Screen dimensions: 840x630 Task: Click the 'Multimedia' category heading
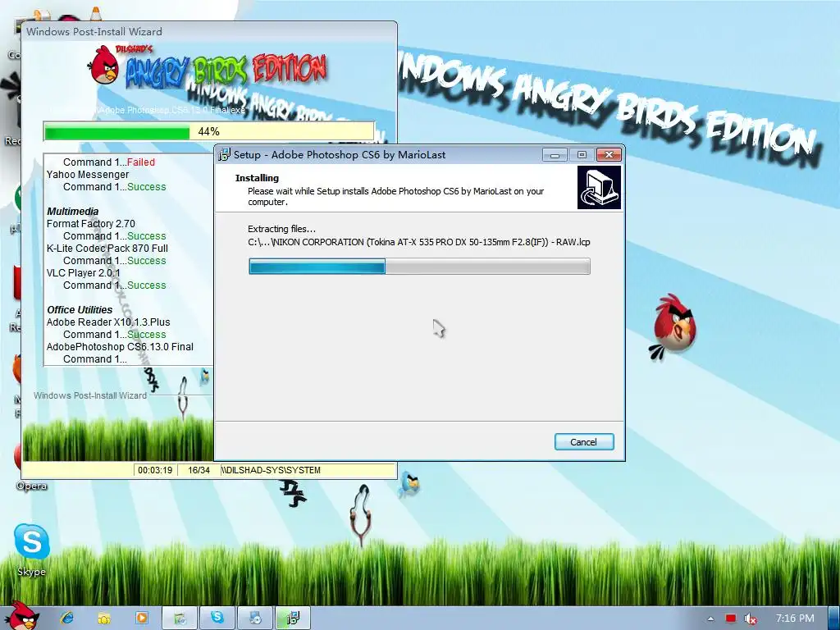pos(73,212)
